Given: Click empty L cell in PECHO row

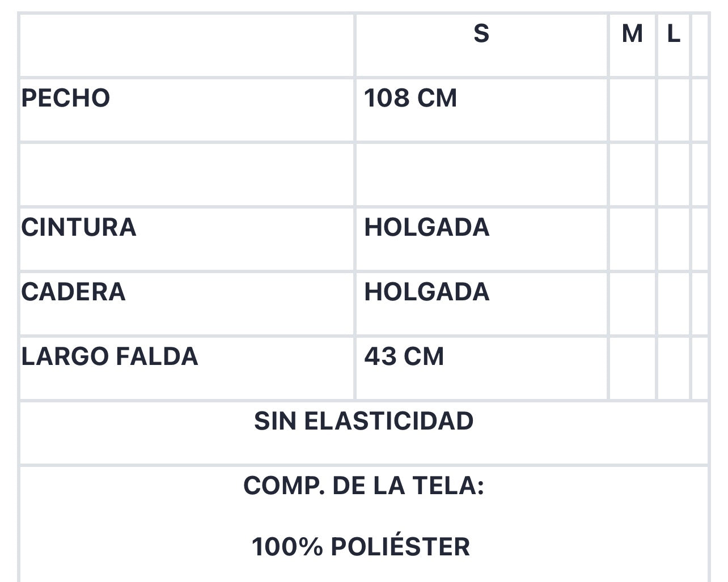Looking at the screenshot, I should point(674,110).
